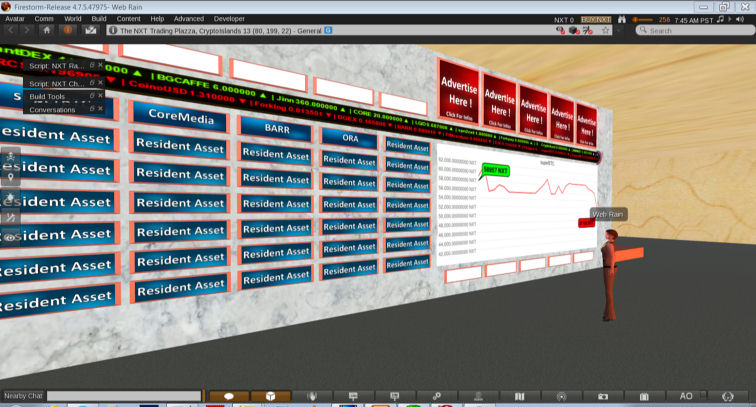Click the no-scripts icon in location bar
Viewport: 756px width, 407px height.
[x=587, y=30]
